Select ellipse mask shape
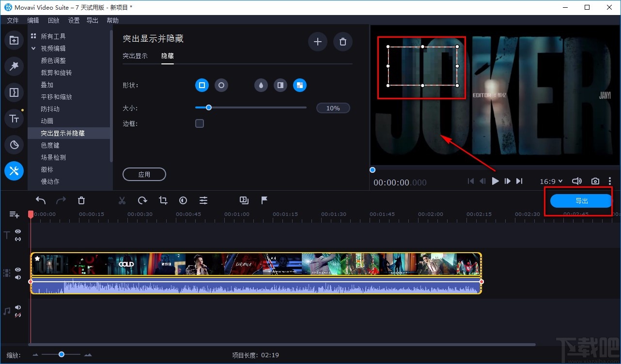 point(221,85)
